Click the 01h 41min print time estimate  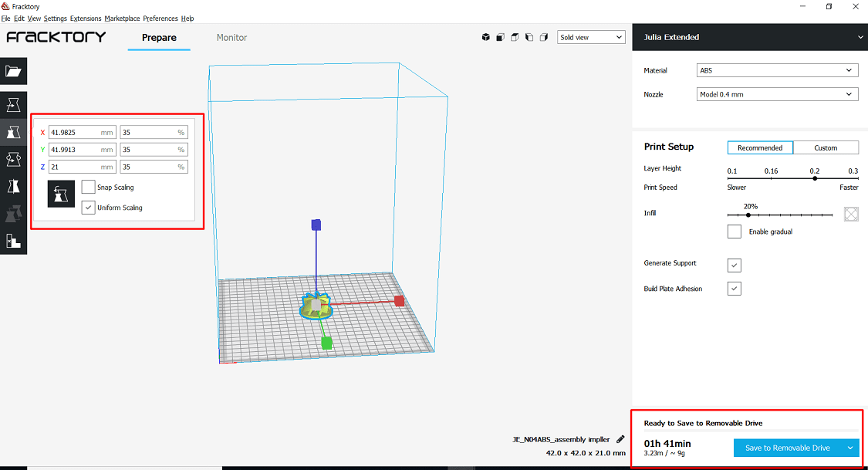667,444
